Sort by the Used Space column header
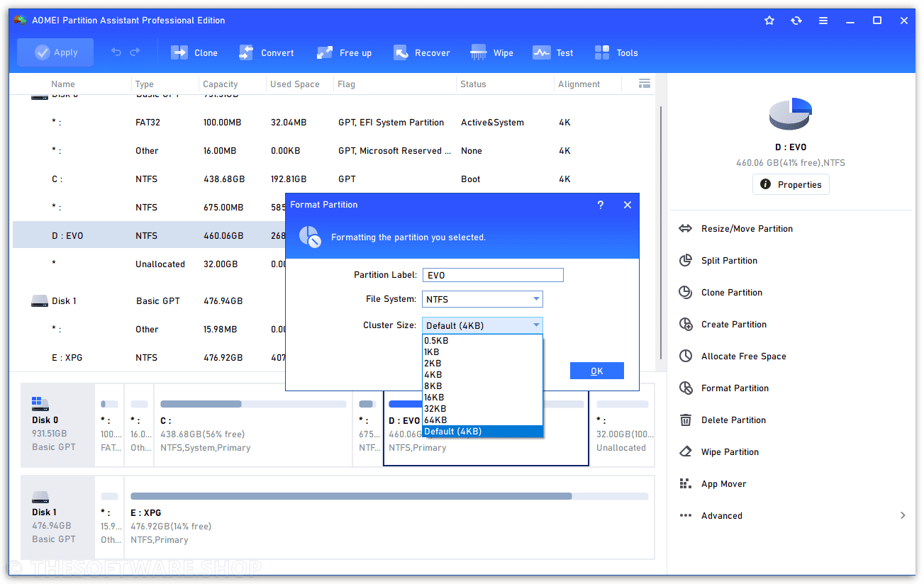Image resolution: width=924 pixels, height=584 pixels. (295, 84)
